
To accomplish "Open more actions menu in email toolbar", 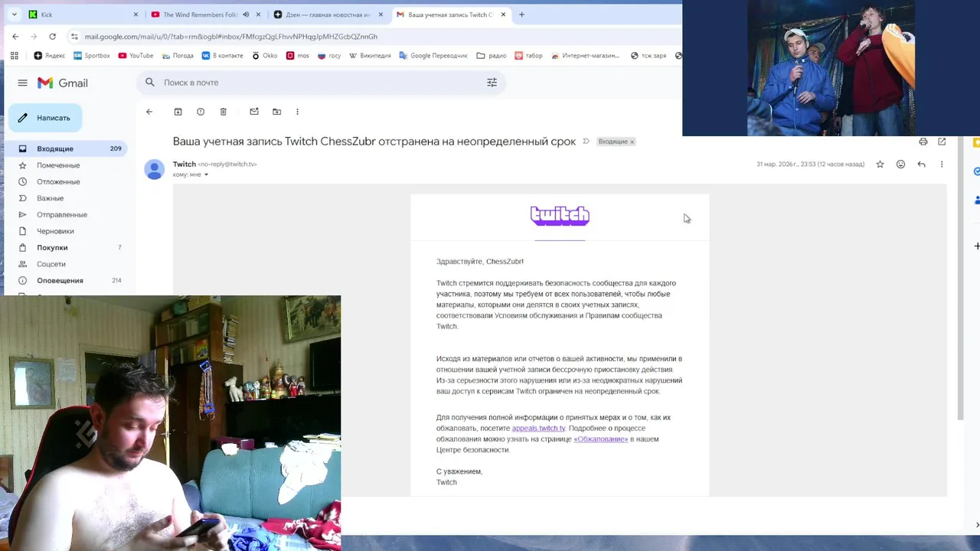I will coord(297,112).
